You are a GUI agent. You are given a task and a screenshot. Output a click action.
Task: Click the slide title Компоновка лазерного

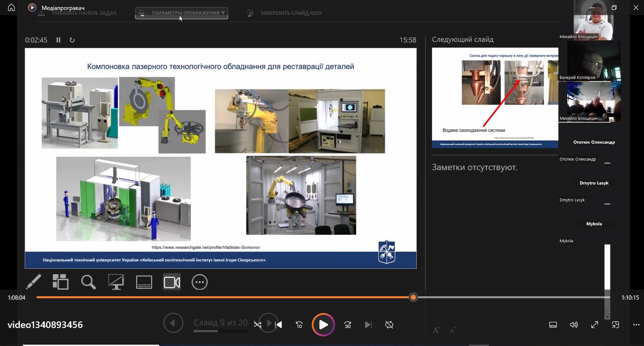point(221,67)
